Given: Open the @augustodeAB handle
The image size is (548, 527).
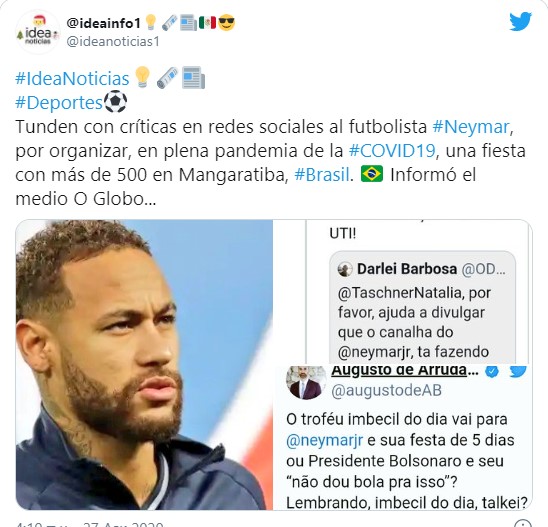Looking at the screenshot, I should [386, 390].
